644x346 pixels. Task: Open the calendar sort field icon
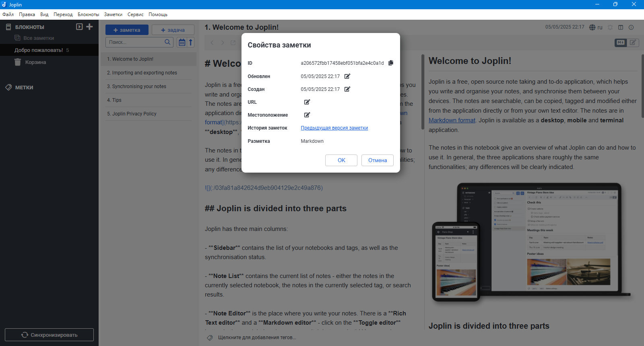coord(182,42)
